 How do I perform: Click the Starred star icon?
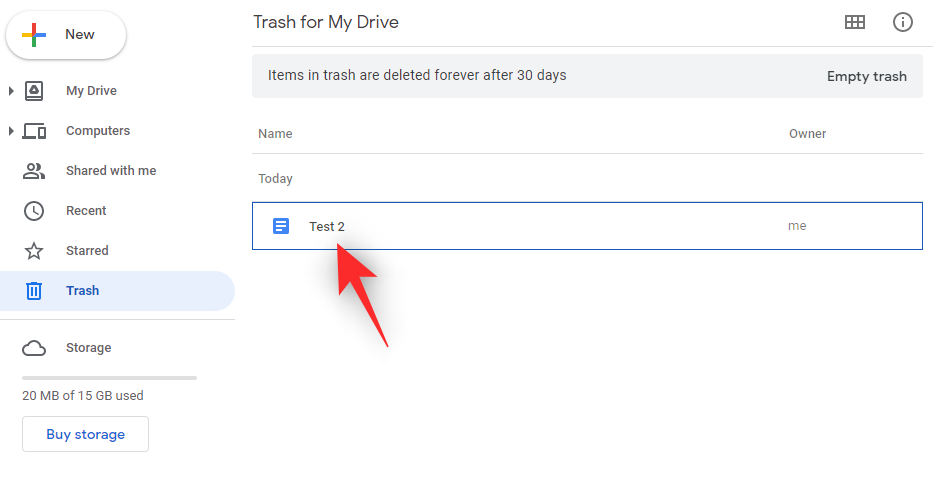pos(34,251)
